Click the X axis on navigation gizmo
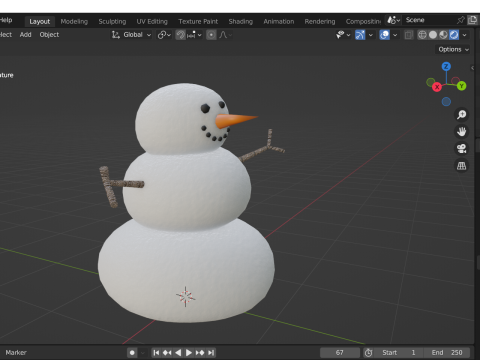 coord(437,87)
